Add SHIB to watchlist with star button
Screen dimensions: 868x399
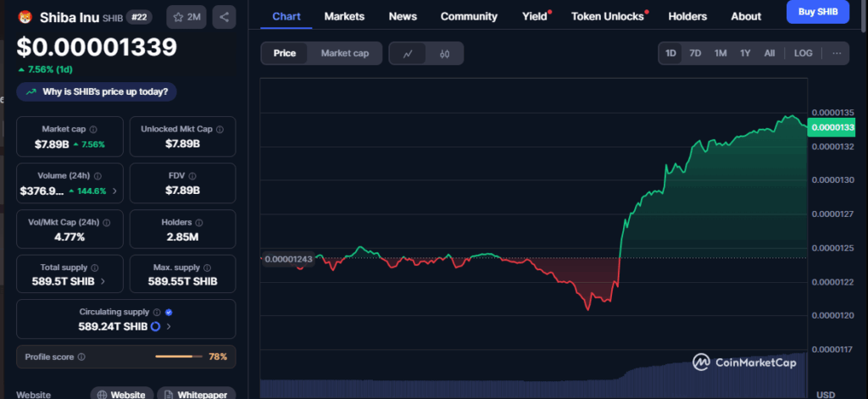(186, 17)
